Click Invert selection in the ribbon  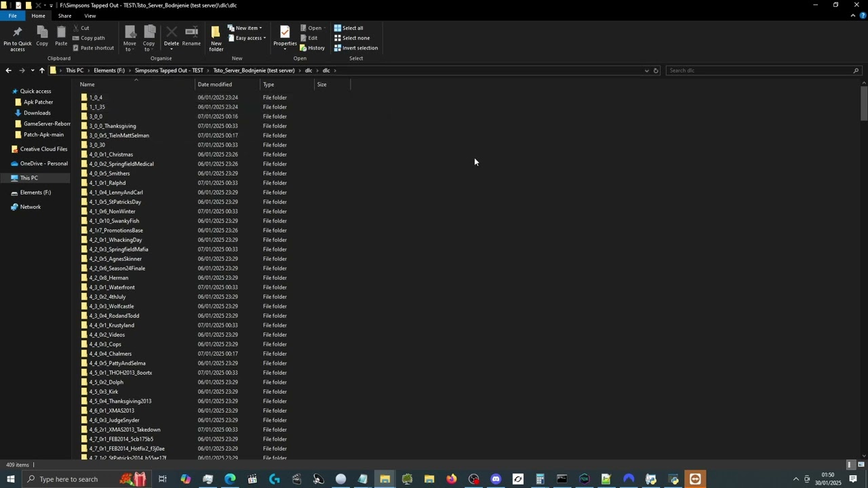tap(356, 48)
